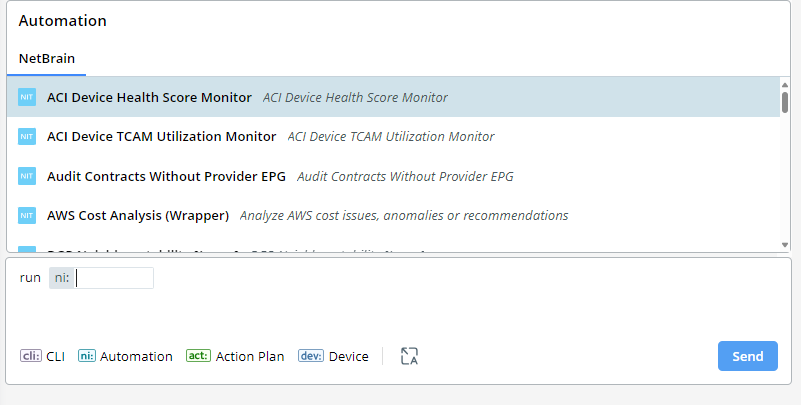Switch to the NetBrain tab

click(x=47, y=59)
